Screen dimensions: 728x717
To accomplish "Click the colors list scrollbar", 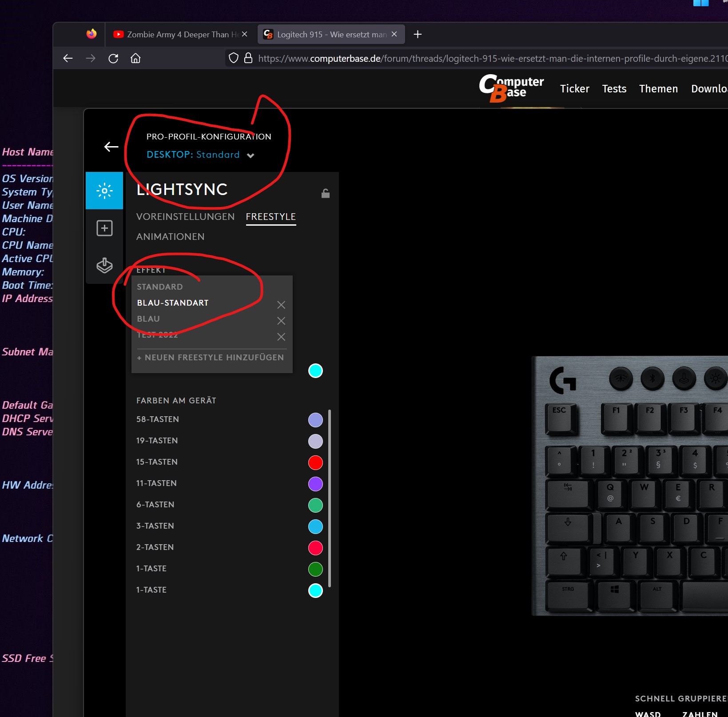I will point(329,498).
